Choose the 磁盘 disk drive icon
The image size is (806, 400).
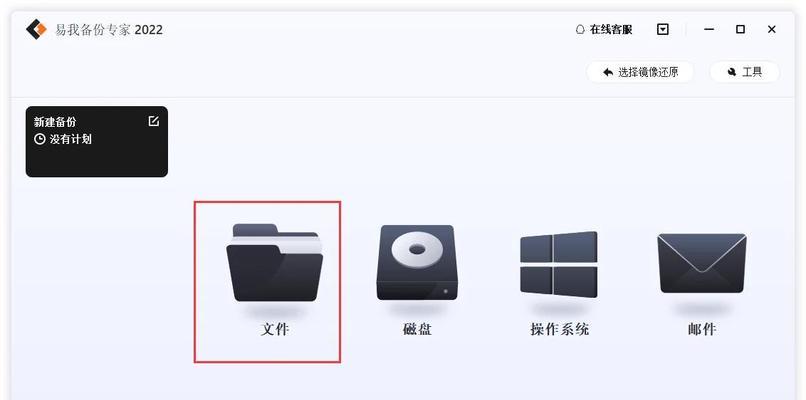click(x=417, y=262)
